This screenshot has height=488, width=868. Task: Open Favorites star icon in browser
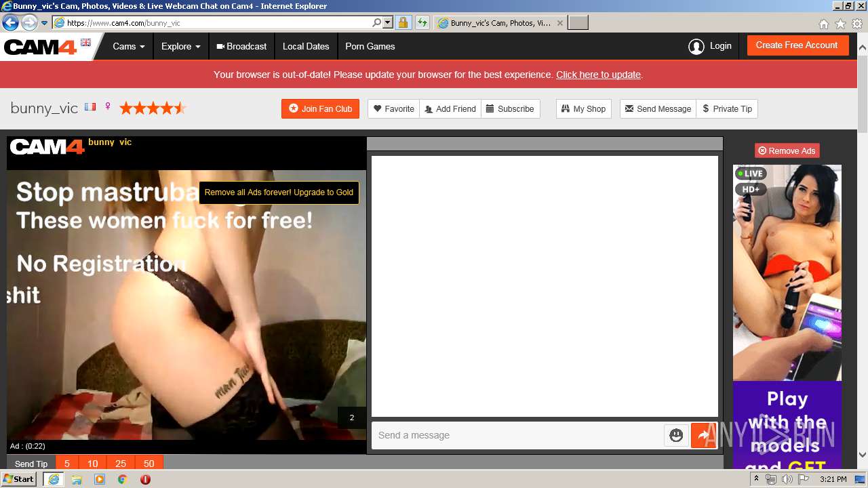840,24
